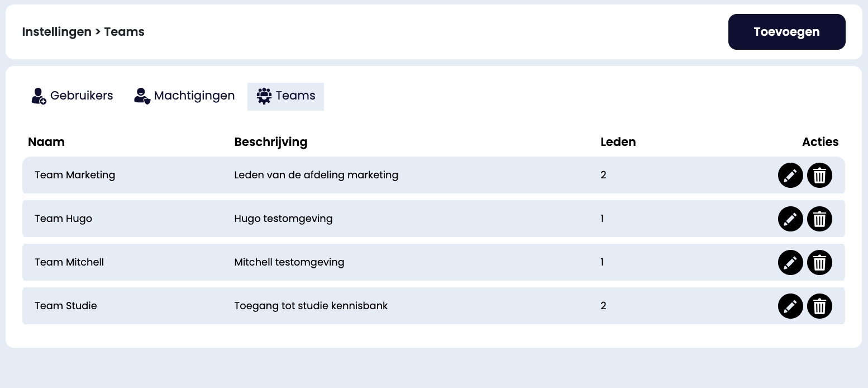
Task: Click the Hugo testomgeving description
Action: pos(283,219)
